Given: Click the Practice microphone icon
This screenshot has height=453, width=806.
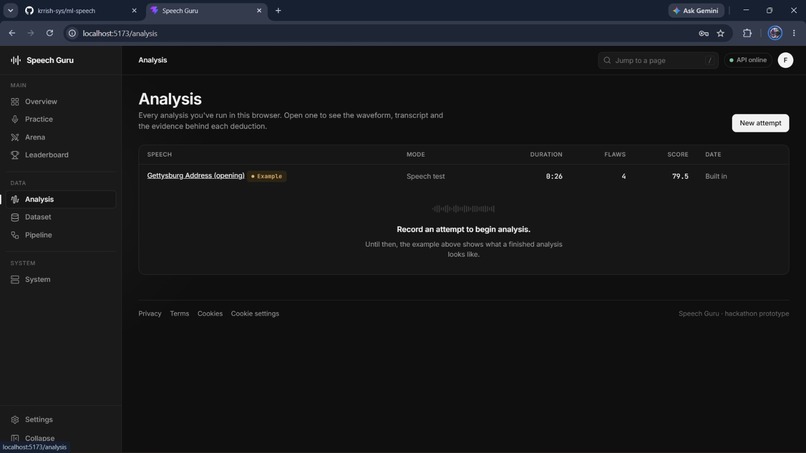Looking at the screenshot, I should coord(15,119).
